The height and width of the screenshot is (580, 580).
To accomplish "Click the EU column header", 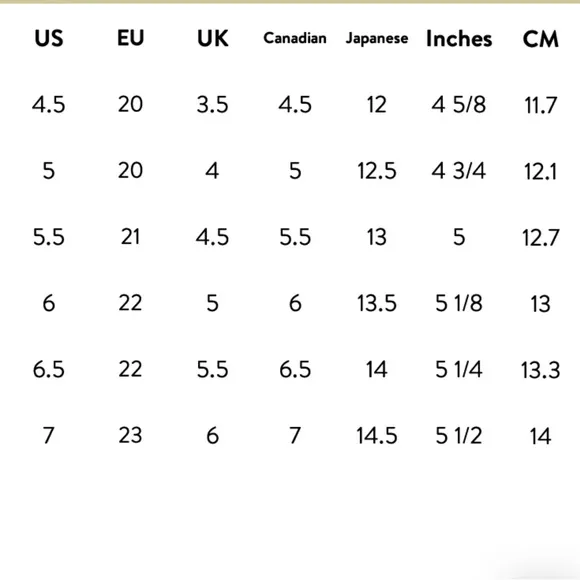I will pyautogui.click(x=130, y=38).
